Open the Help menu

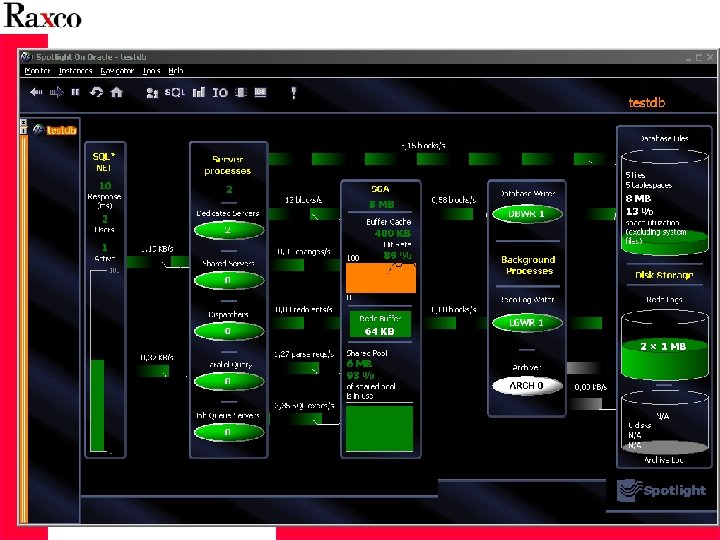tap(176, 71)
